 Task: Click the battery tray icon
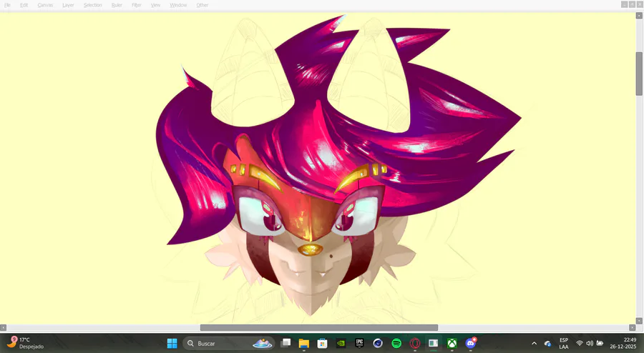tap(600, 343)
